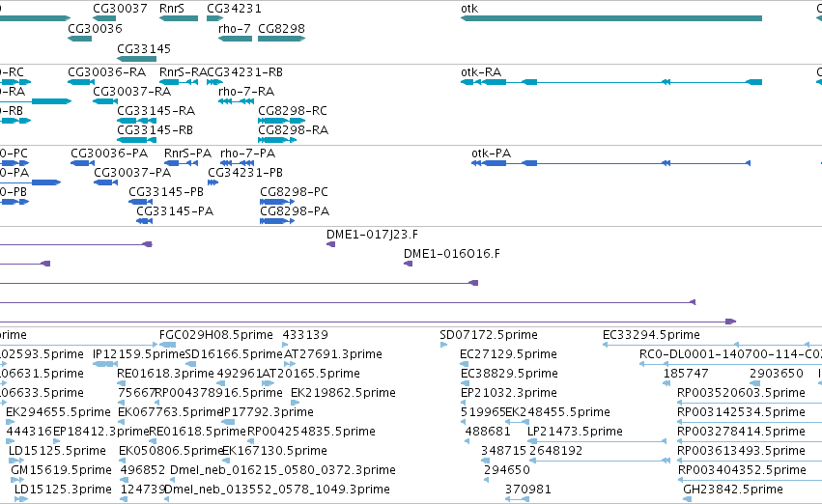Click the RnrS gene feature
This screenshot has height=504, width=822.
pyautogui.click(x=179, y=18)
